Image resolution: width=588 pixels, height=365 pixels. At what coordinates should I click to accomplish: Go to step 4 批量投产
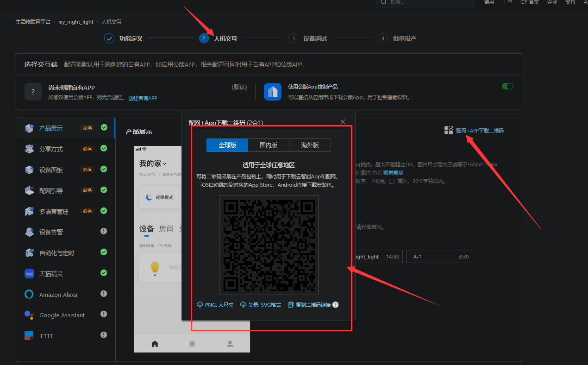click(x=397, y=38)
